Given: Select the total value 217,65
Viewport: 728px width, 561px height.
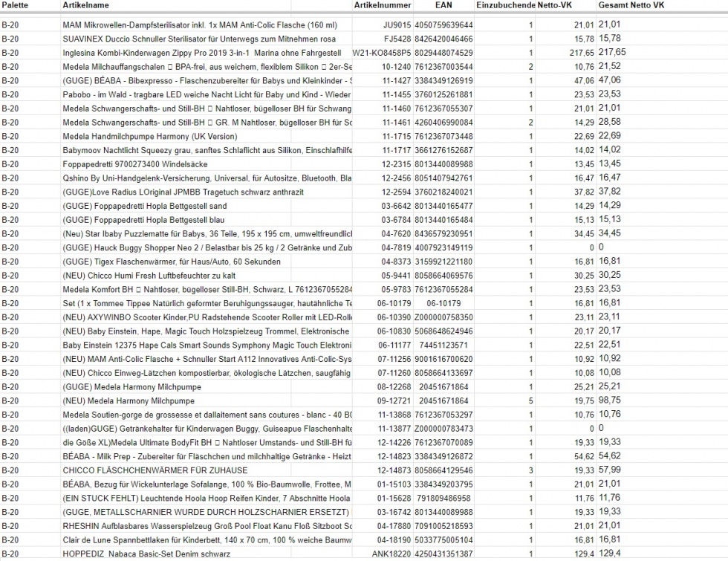Looking at the screenshot, I should click(612, 52).
